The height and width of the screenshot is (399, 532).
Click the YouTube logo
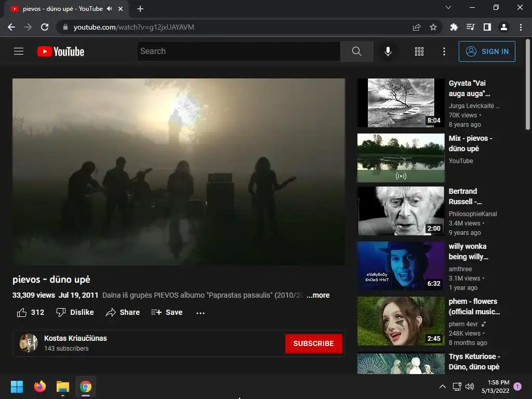pyautogui.click(x=61, y=51)
